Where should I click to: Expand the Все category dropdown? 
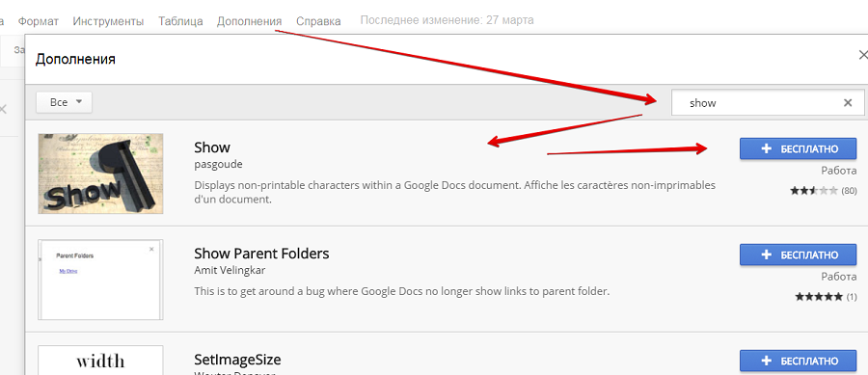pos(65,102)
